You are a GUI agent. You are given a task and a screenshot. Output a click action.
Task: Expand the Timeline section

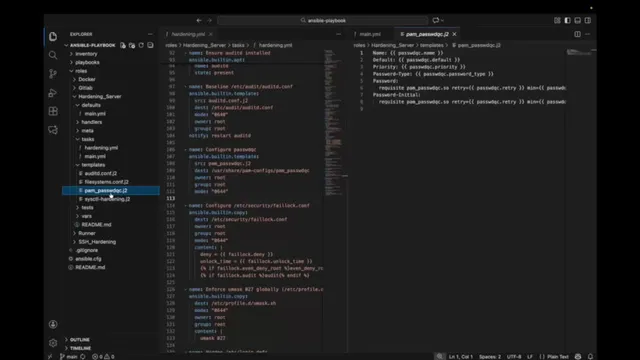(80, 348)
